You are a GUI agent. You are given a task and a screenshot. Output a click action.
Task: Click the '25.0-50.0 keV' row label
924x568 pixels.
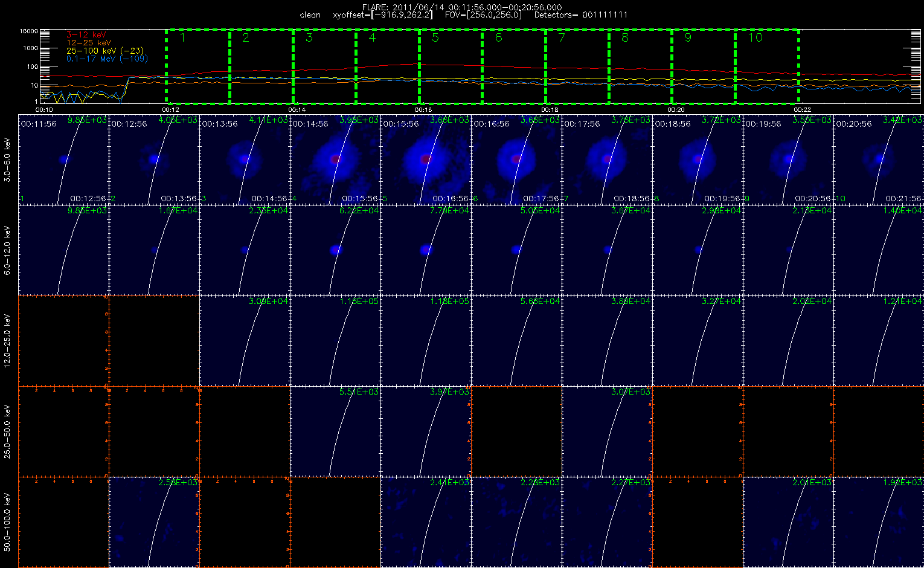7,431
